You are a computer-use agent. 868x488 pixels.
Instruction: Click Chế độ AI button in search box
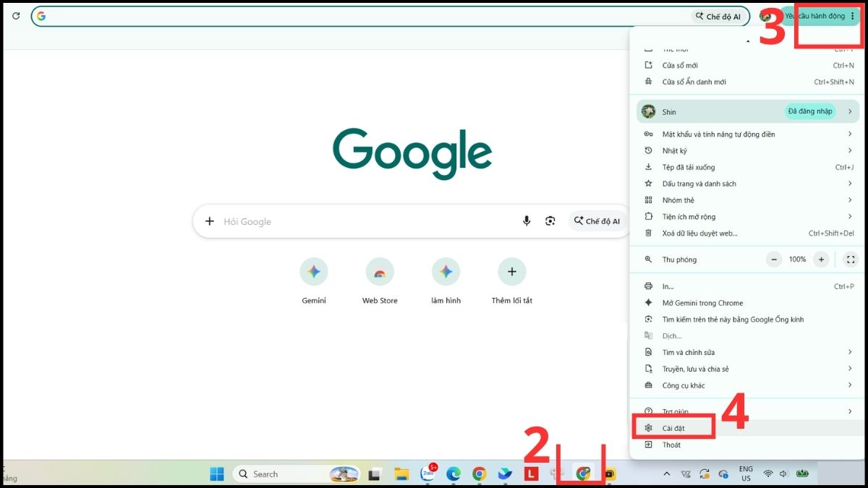point(597,221)
